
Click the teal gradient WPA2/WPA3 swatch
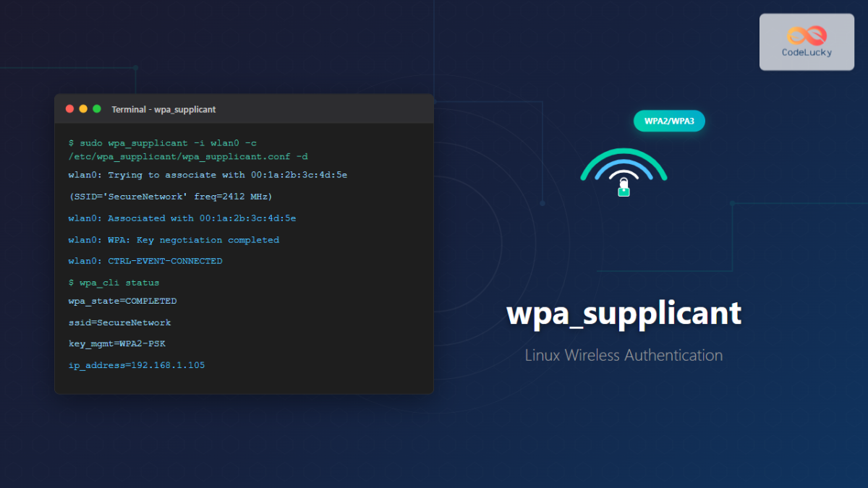[669, 121]
